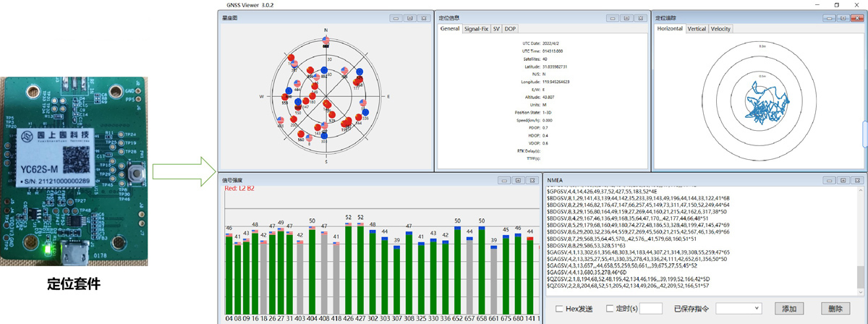Maximize the NMEA panel
The image size is (868, 324).
[841, 180]
